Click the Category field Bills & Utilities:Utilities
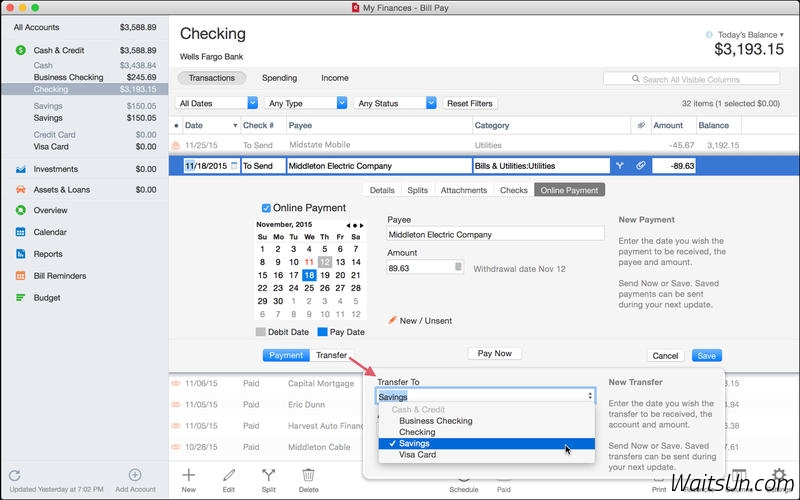Image resolution: width=800 pixels, height=500 pixels. click(x=541, y=166)
